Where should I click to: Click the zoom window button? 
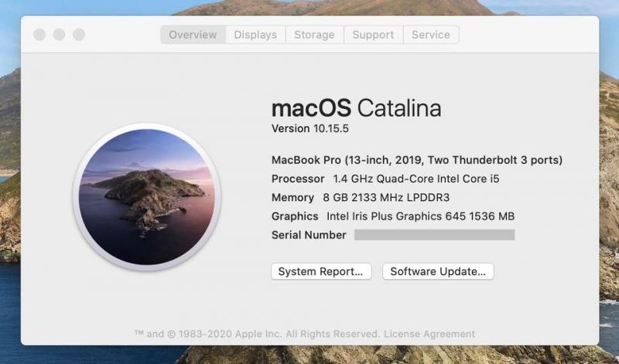click(x=79, y=35)
